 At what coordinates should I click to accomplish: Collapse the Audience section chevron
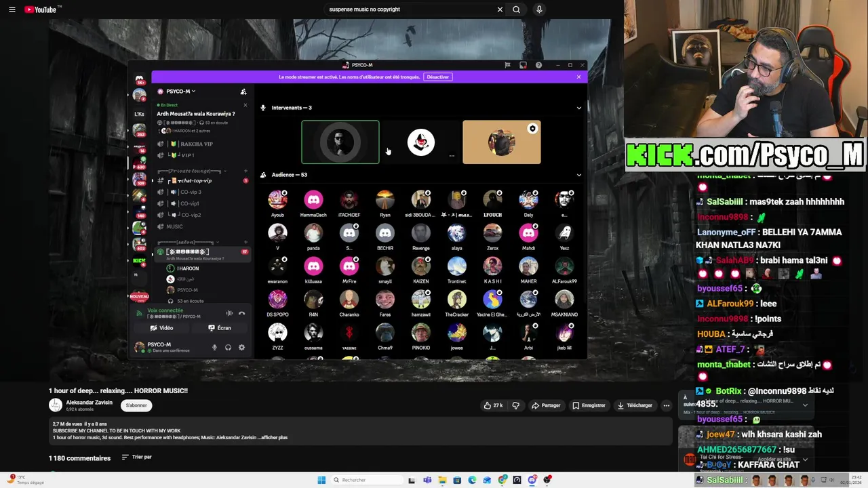pos(578,175)
